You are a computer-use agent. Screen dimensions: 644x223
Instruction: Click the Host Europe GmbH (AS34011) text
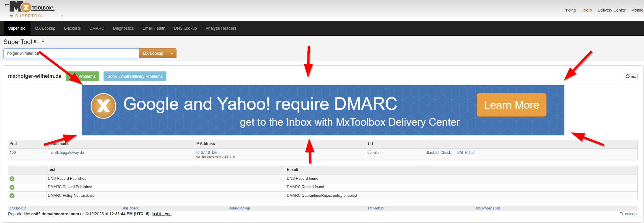(215, 157)
